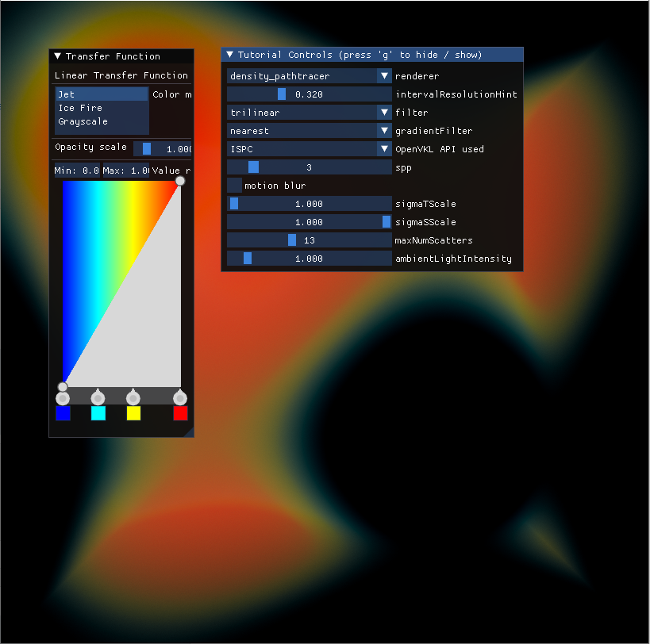Click the Transfer Function title bar
Image resolution: width=650 pixels, height=644 pixels.
[x=121, y=56]
